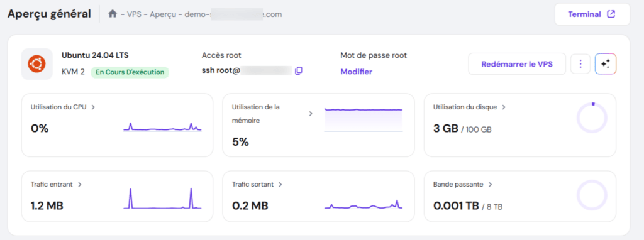This screenshot has height=240, width=644.
Task: Expand Utilisation de la mémoire chevron
Action: point(311,114)
